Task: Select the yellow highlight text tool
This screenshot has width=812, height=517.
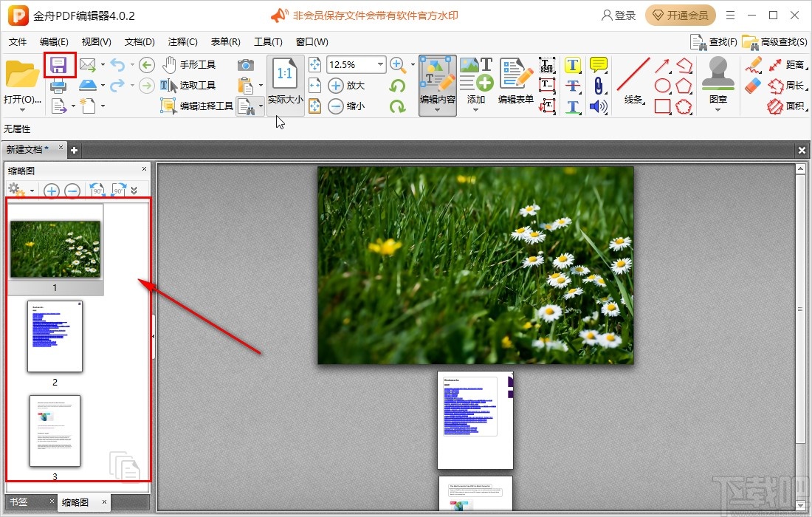Action: (x=572, y=65)
